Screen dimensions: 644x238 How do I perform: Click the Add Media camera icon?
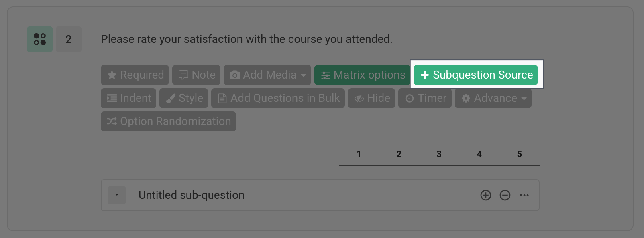tap(234, 75)
